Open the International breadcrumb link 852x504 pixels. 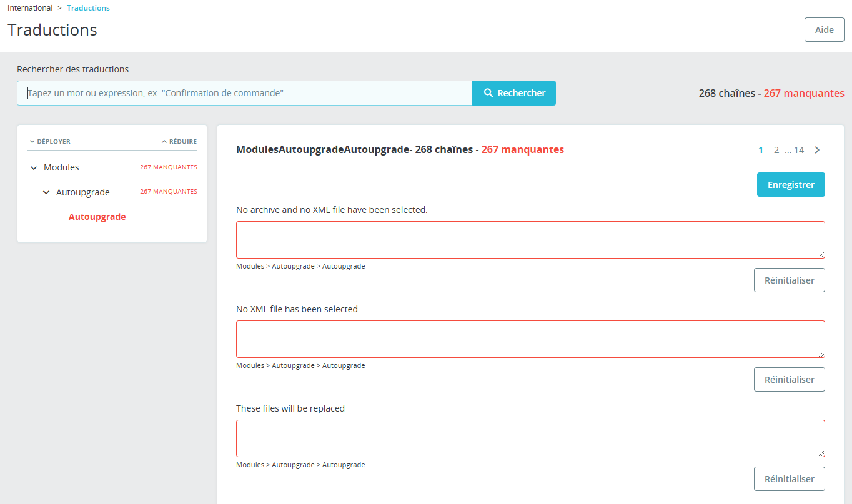(30, 8)
